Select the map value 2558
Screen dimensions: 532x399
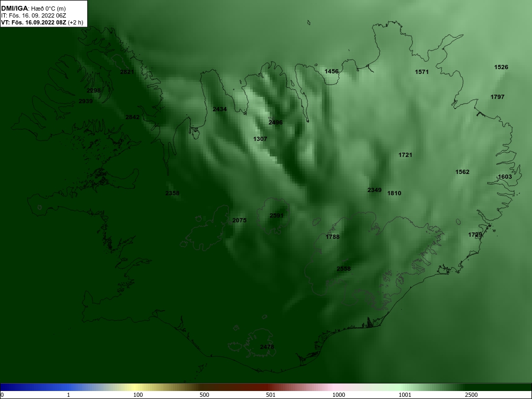[x=344, y=269]
